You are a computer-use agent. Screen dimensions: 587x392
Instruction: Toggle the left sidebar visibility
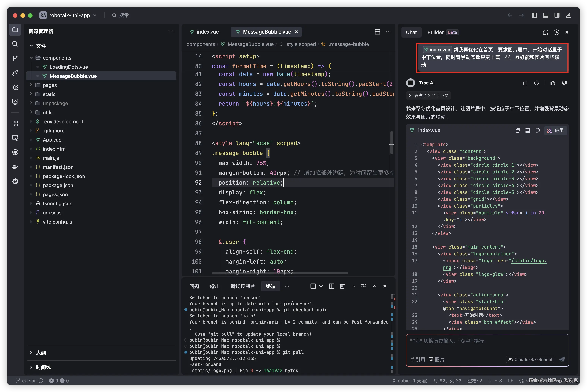tap(534, 15)
